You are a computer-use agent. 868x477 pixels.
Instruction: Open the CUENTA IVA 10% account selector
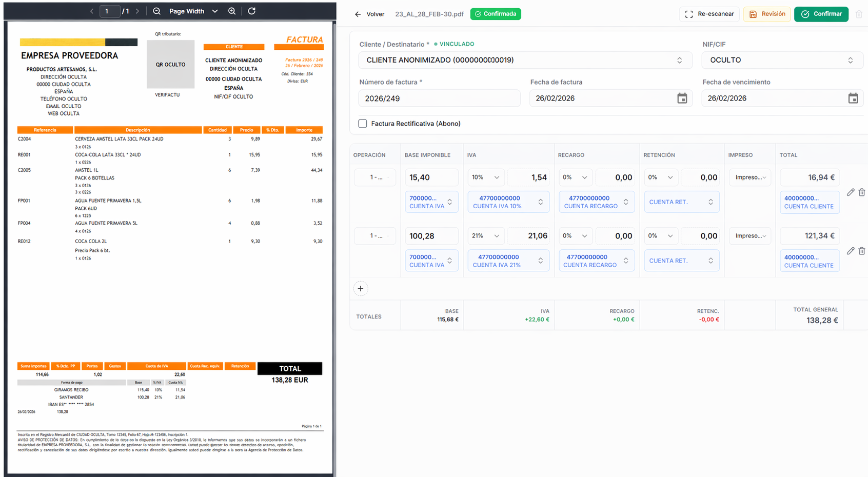508,202
